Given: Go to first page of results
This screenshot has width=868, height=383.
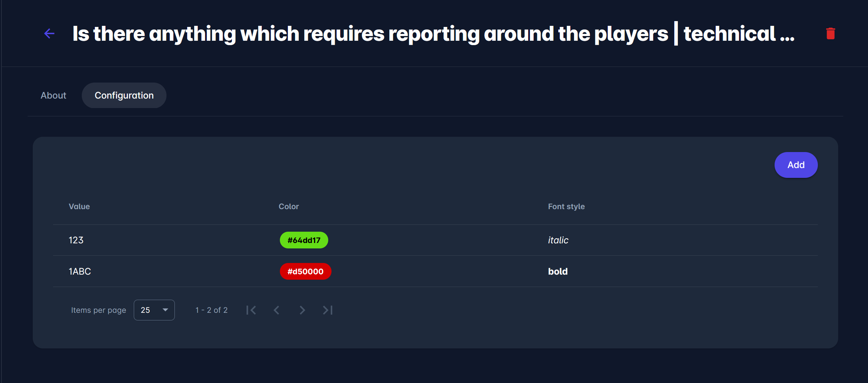Looking at the screenshot, I should click(251, 310).
